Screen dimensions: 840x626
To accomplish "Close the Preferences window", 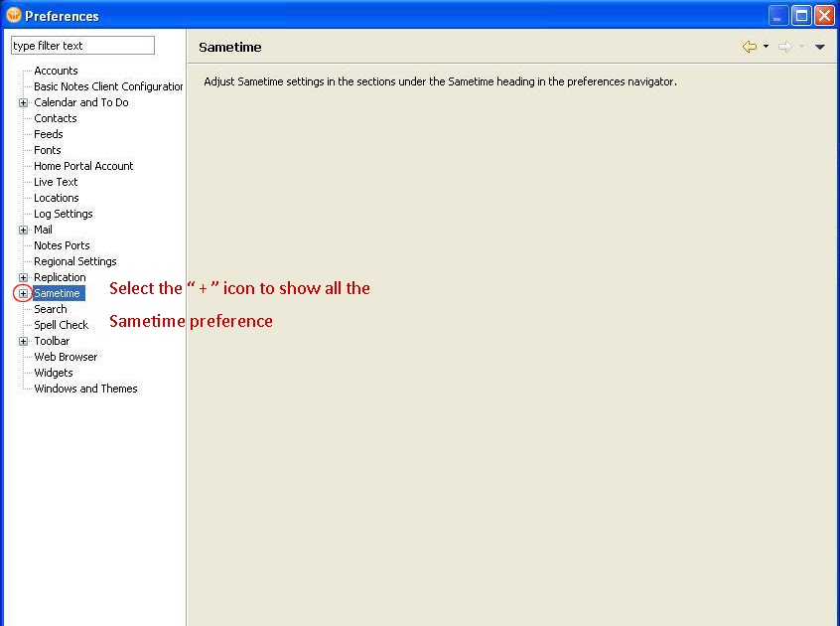I will pos(824,16).
